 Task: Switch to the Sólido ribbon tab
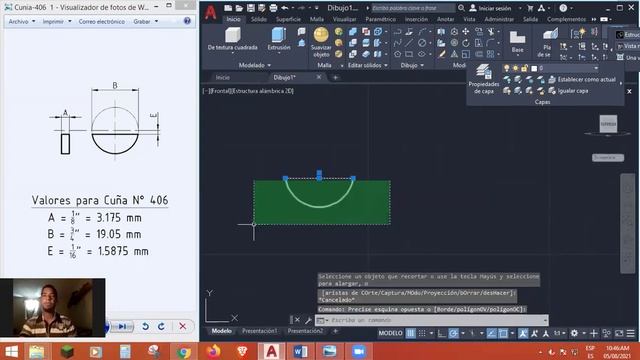(x=259, y=19)
